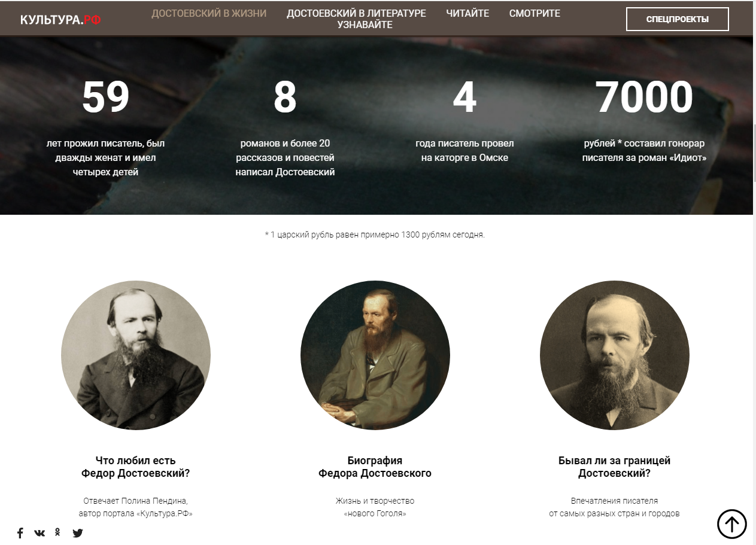The width and height of the screenshot is (756, 545).
Task: Select the Смотрите navigation item
Action: (x=535, y=13)
